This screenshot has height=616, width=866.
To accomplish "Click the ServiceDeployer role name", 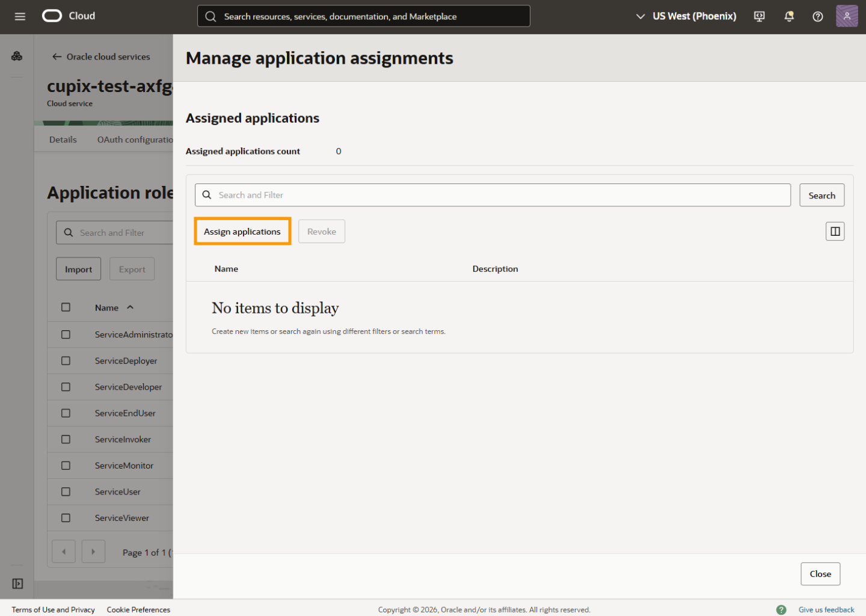I will 126,361.
